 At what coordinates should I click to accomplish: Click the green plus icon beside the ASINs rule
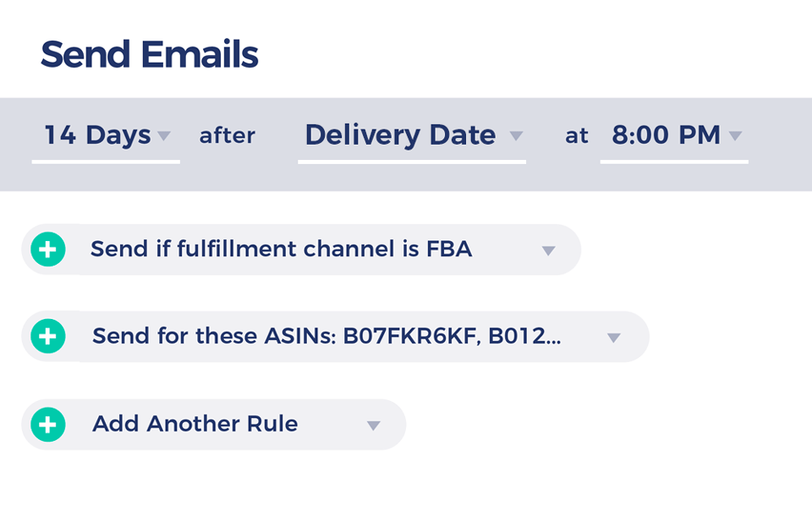pos(48,337)
